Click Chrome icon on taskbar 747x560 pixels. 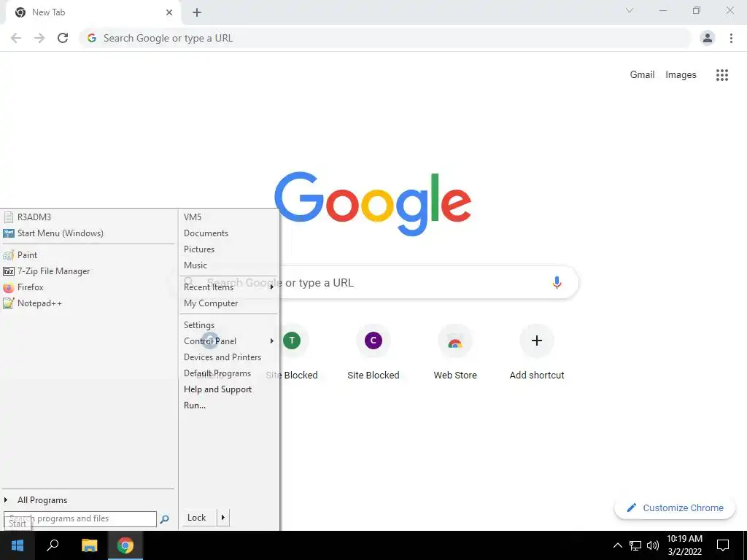(x=125, y=545)
